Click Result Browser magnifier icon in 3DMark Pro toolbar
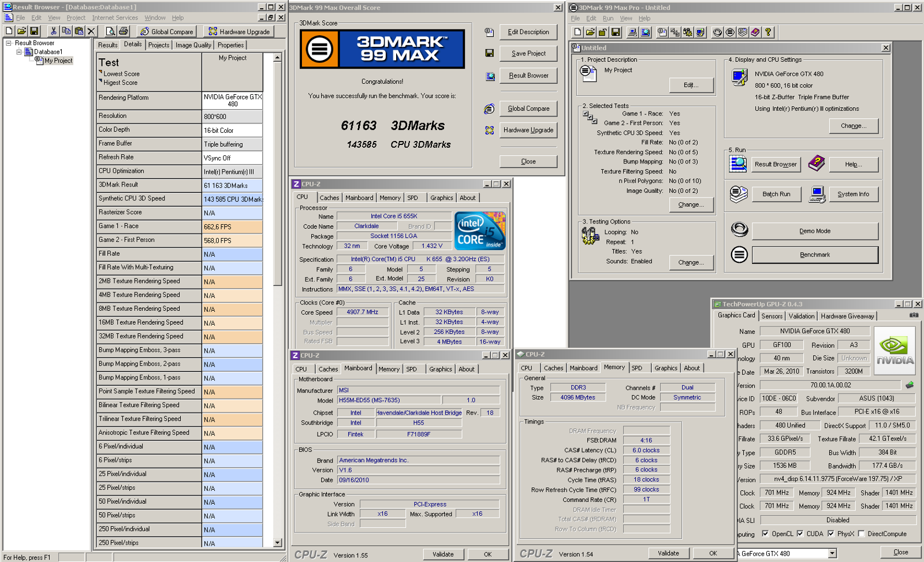Screen dimensions: 924x562 [646, 32]
